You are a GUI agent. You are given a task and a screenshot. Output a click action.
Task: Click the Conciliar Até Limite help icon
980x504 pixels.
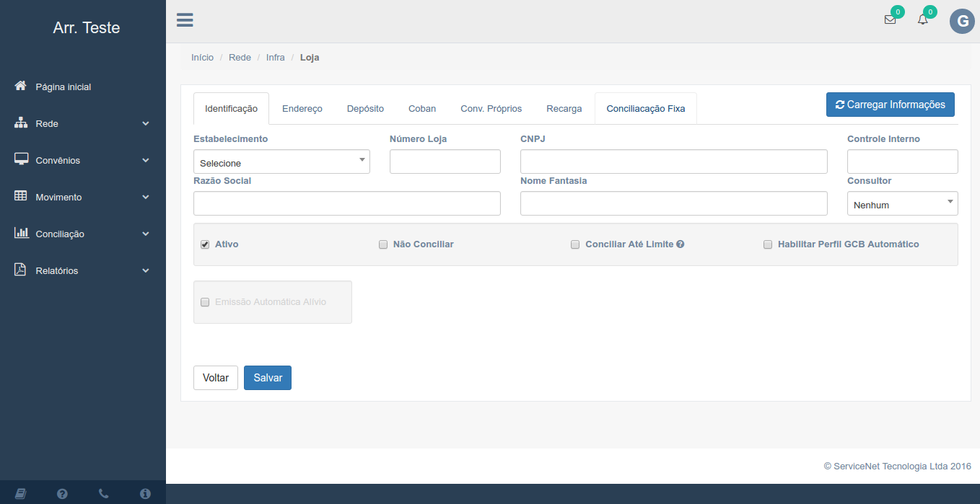[681, 244]
